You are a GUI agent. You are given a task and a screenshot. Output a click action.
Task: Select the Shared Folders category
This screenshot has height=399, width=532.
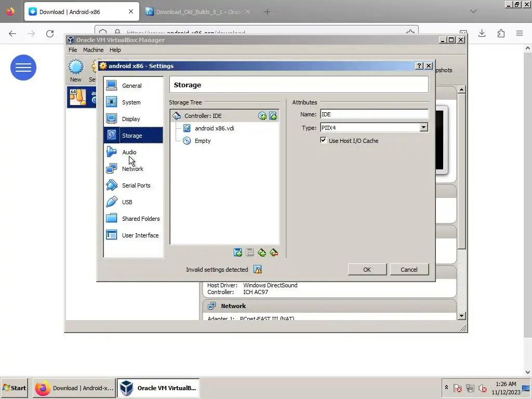[x=134, y=219]
